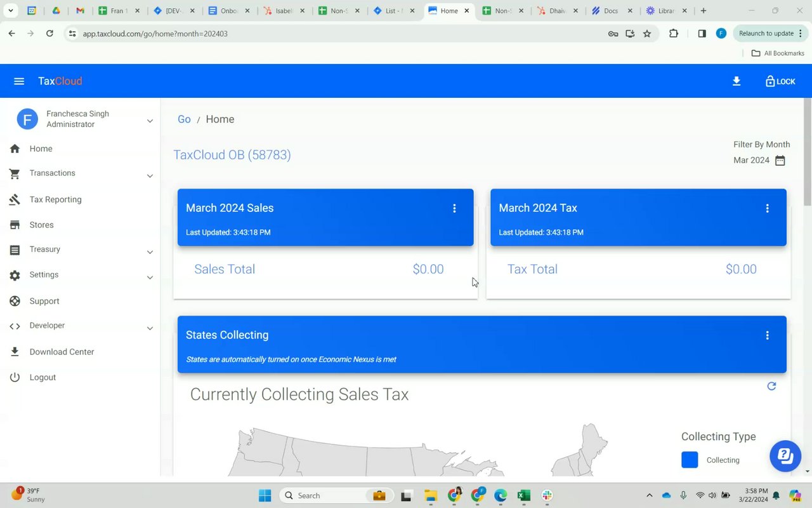Image resolution: width=812 pixels, height=508 pixels.
Task: Open the tab search dropdown arrow
Action: [11, 11]
